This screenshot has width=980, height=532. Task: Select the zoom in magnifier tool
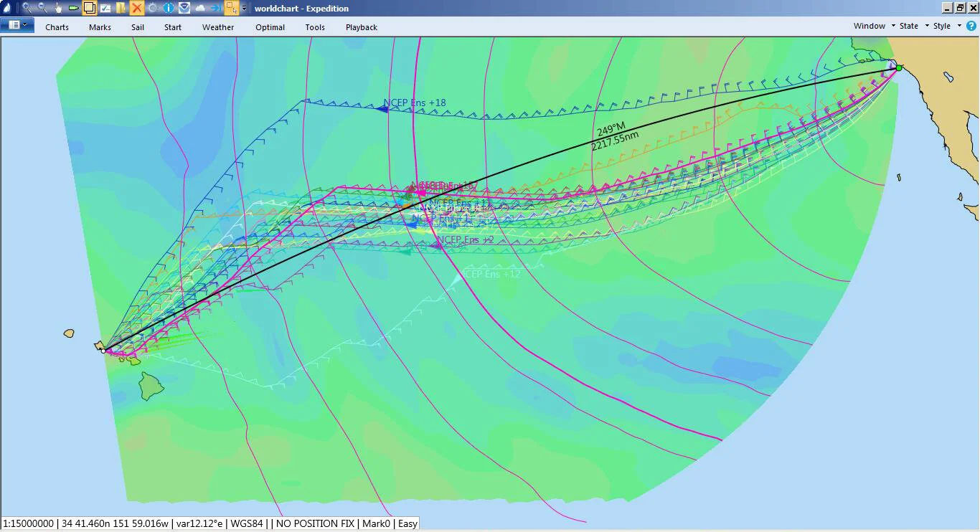tap(27, 8)
